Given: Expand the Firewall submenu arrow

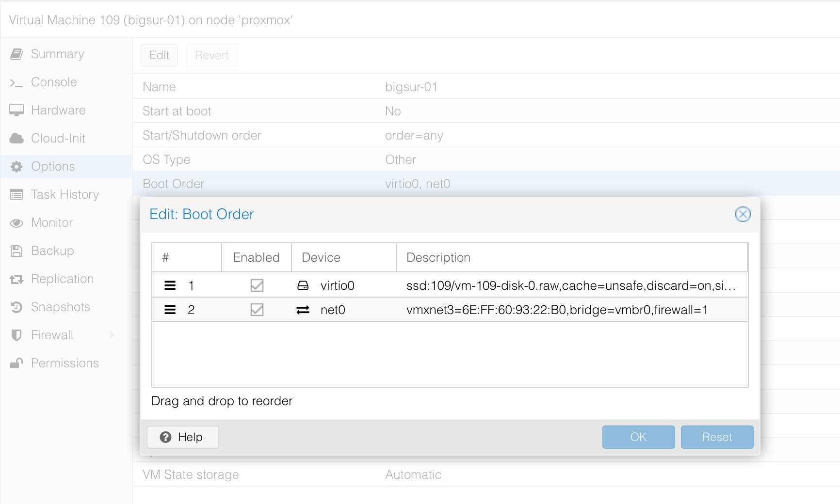Looking at the screenshot, I should pos(113,335).
